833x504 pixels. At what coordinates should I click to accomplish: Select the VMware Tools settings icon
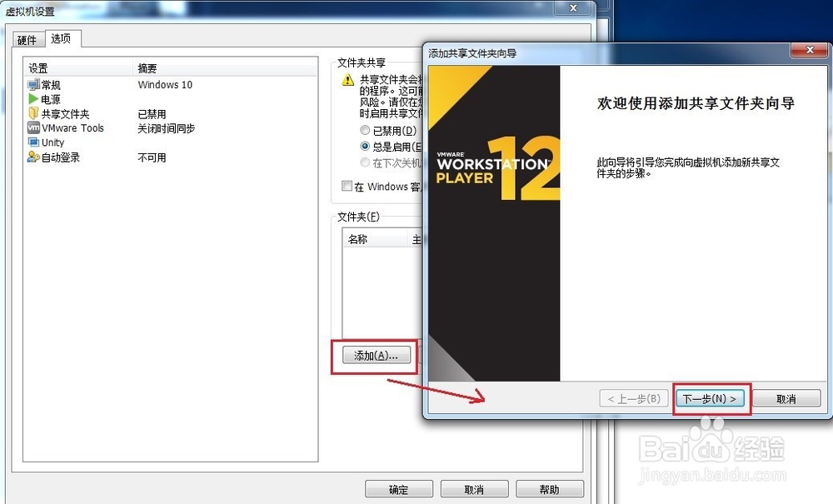(x=35, y=127)
